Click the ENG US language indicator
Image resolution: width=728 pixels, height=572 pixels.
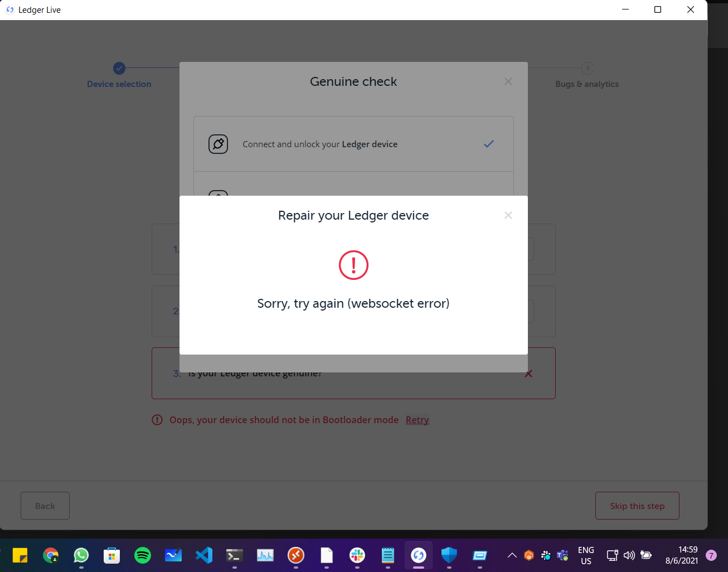pos(586,555)
